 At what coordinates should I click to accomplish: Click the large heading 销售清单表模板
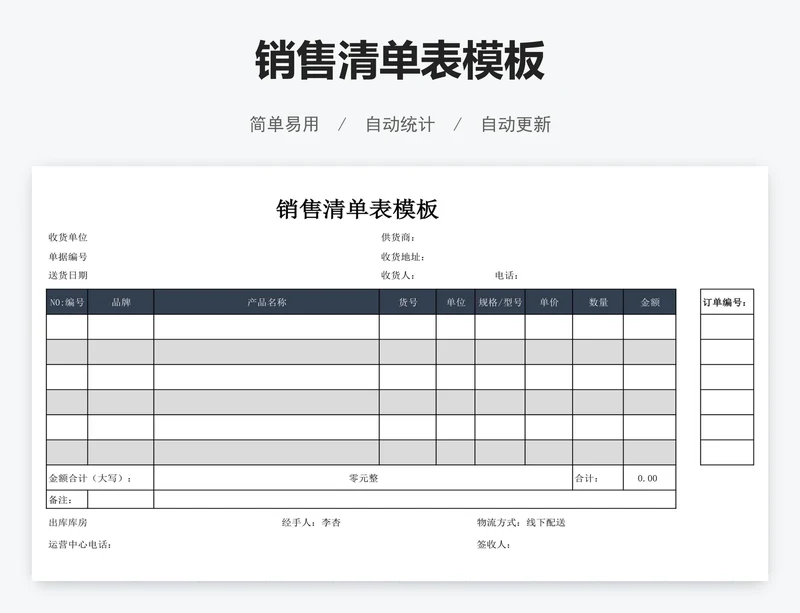coord(399,61)
